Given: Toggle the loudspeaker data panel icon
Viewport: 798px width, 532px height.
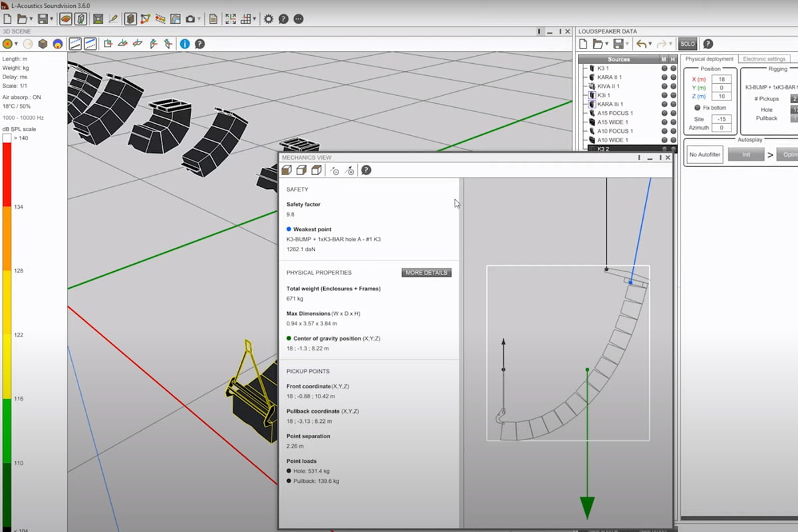Looking at the screenshot, I should pyautogui.click(x=80, y=19).
